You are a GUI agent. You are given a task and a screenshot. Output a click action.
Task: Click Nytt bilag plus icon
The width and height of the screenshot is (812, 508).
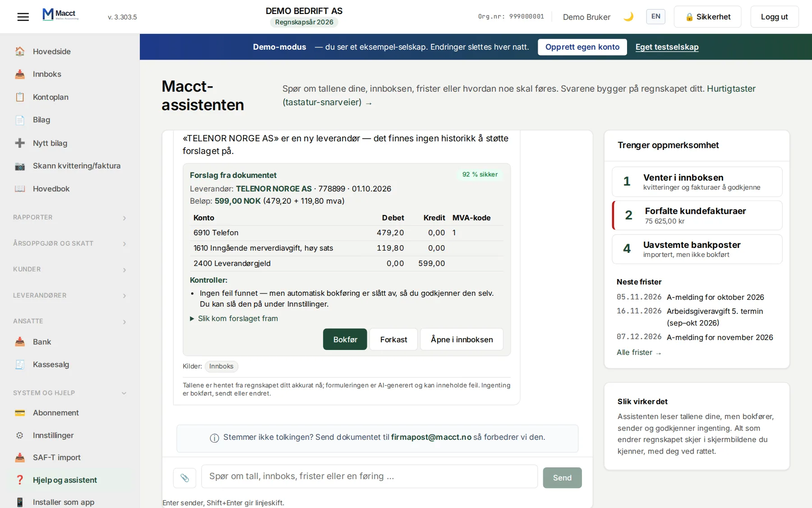[x=20, y=143]
